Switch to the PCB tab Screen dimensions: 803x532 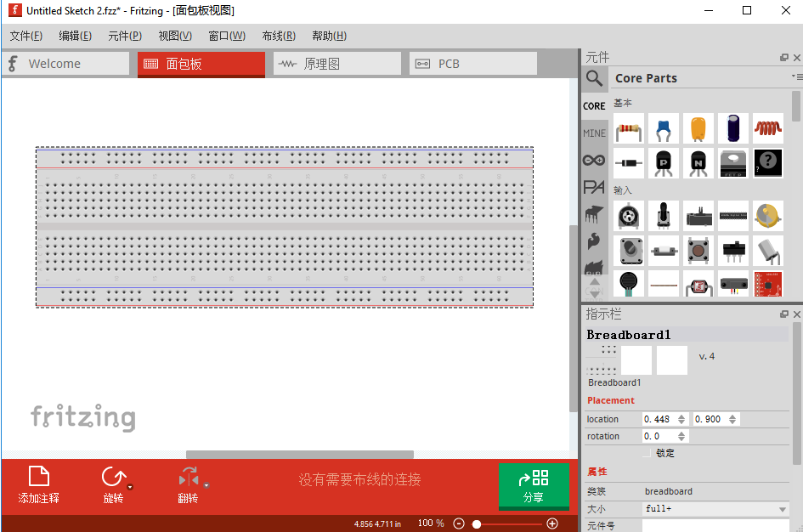[x=473, y=64]
